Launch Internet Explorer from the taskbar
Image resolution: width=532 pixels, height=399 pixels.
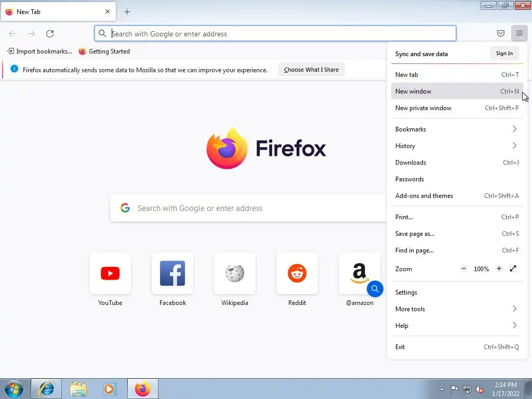[46, 389]
